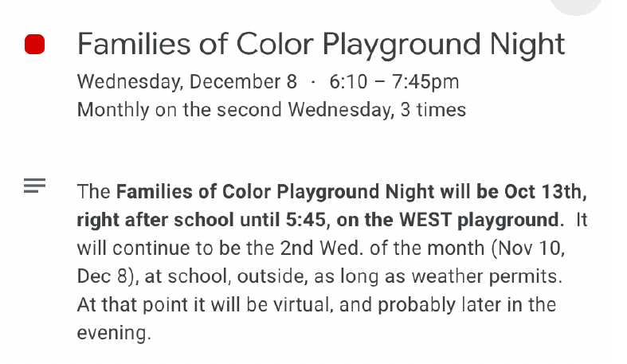This screenshot has height=364, width=627.
Task: Click the partial round button at top right
Action: coord(576,6)
